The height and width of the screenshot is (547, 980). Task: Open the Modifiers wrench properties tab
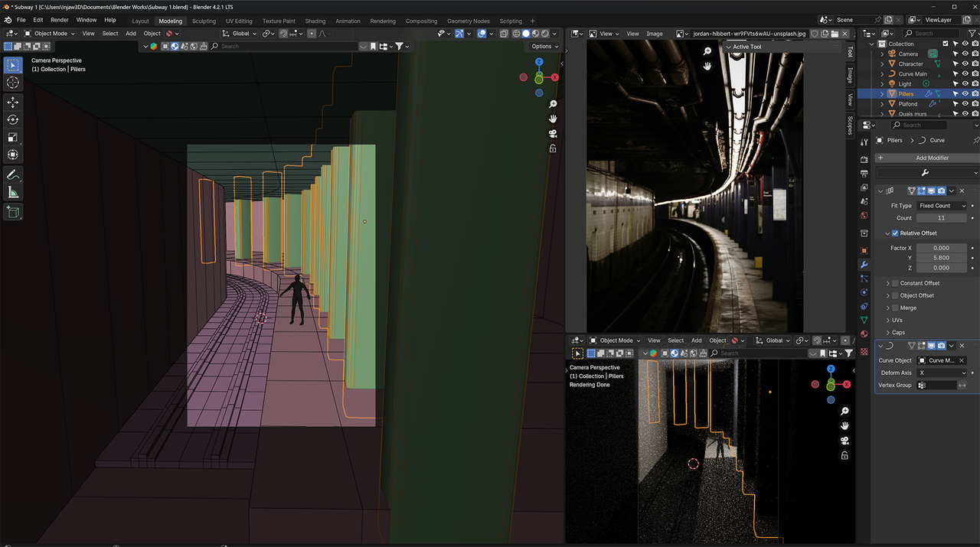click(864, 264)
